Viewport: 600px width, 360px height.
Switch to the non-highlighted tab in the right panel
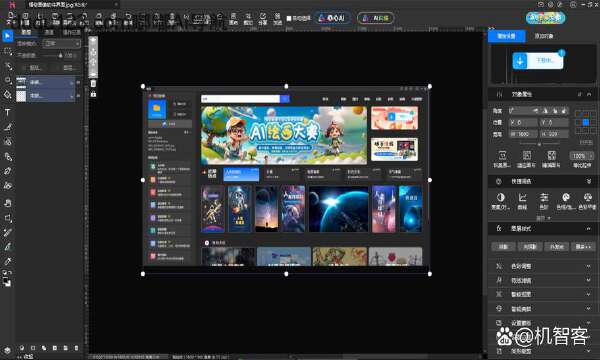544,36
